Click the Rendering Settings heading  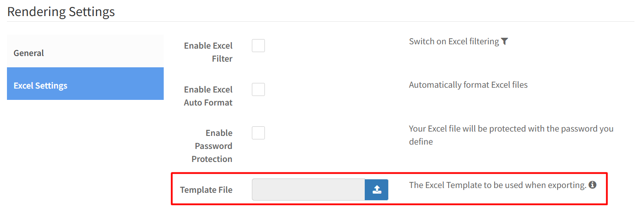click(61, 12)
